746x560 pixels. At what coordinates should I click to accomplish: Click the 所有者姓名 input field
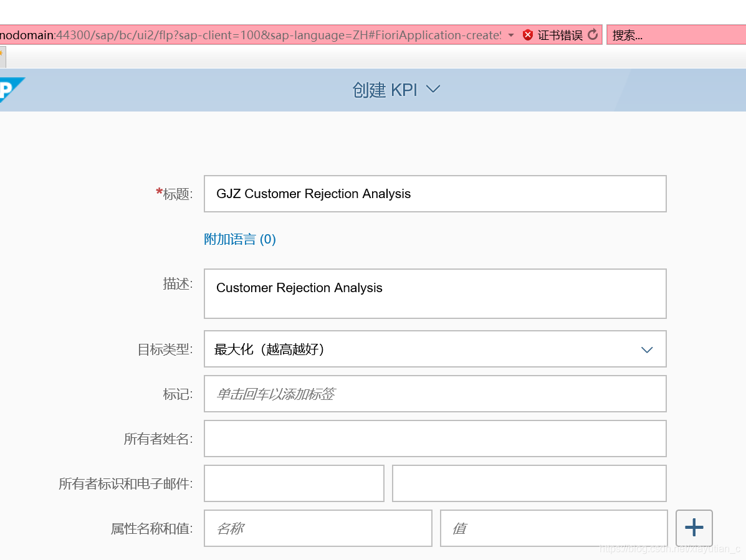click(435, 439)
